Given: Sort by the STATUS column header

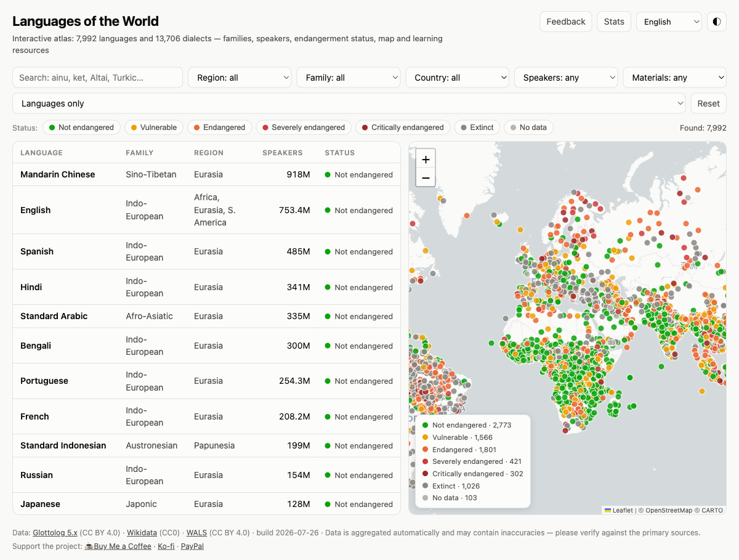Looking at the screenshot, I should [x=340, y=153].
